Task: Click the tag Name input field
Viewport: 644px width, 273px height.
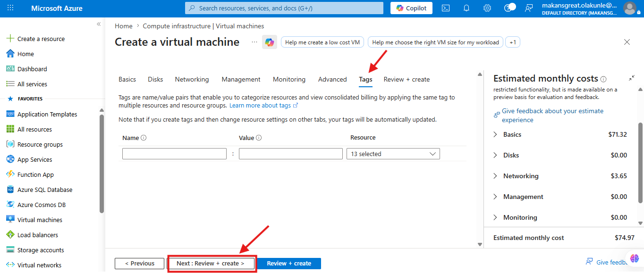Action: click(x=174, y=154)
